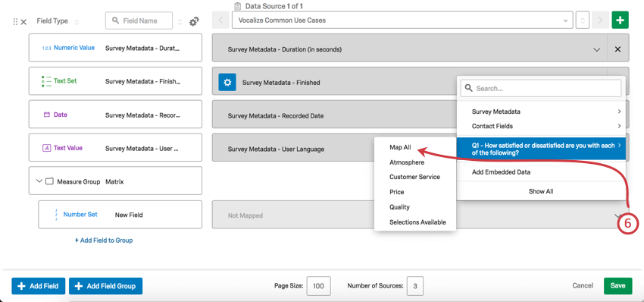Viewport: 644px width, 302px height.
Task: Expand the Survey Metadata - Duration mapping dropdown
Action: coord(597,49)
